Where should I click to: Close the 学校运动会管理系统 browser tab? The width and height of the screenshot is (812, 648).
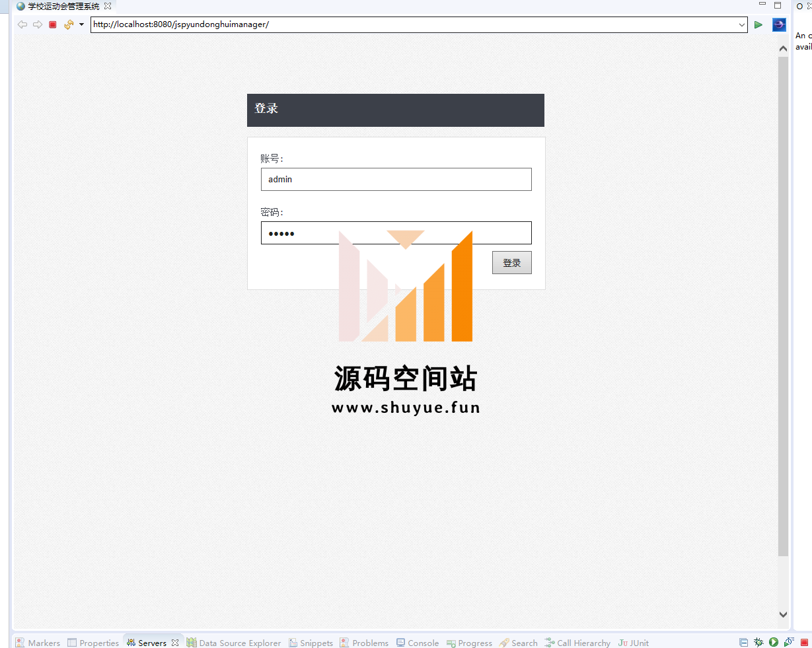tap(108, 6)
